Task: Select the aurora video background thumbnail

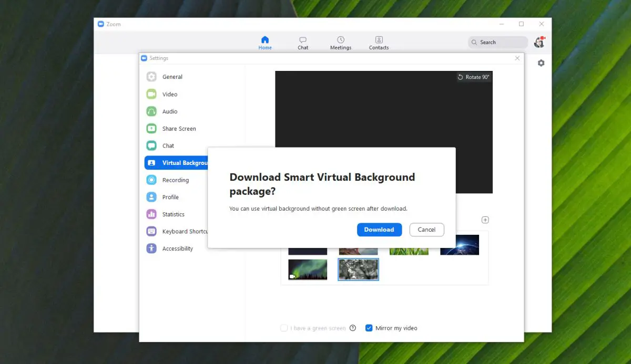Action: click(308, 269)
